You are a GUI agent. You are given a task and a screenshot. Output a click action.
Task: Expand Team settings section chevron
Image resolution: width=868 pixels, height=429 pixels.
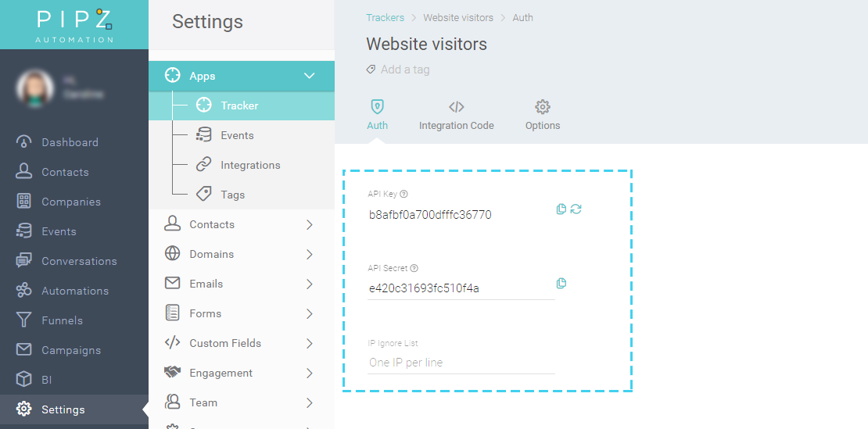310,403
